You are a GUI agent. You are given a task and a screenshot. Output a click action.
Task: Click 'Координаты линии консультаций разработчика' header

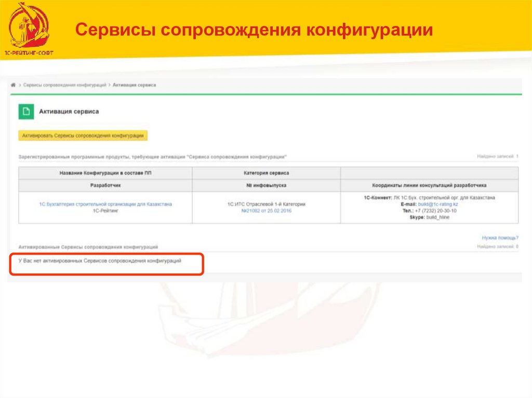click(x=429, y=185)
